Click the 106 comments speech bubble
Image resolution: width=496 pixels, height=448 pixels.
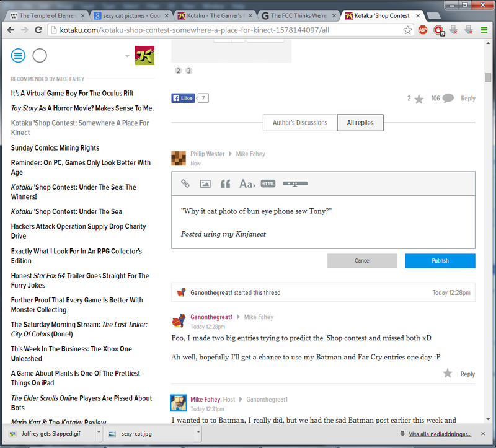(x=448, y=99)
